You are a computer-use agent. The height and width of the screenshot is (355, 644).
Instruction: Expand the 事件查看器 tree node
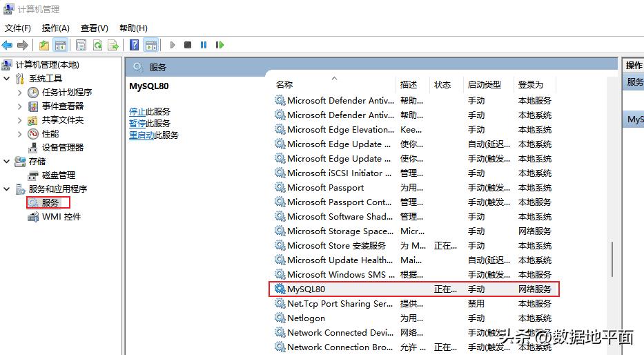point(19,106)
